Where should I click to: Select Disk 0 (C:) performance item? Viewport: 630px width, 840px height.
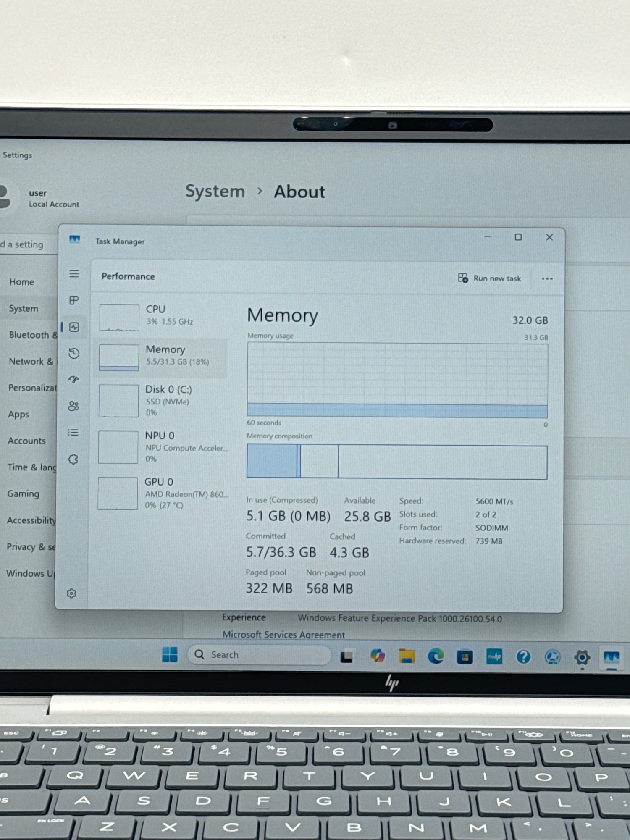(163, 401)
